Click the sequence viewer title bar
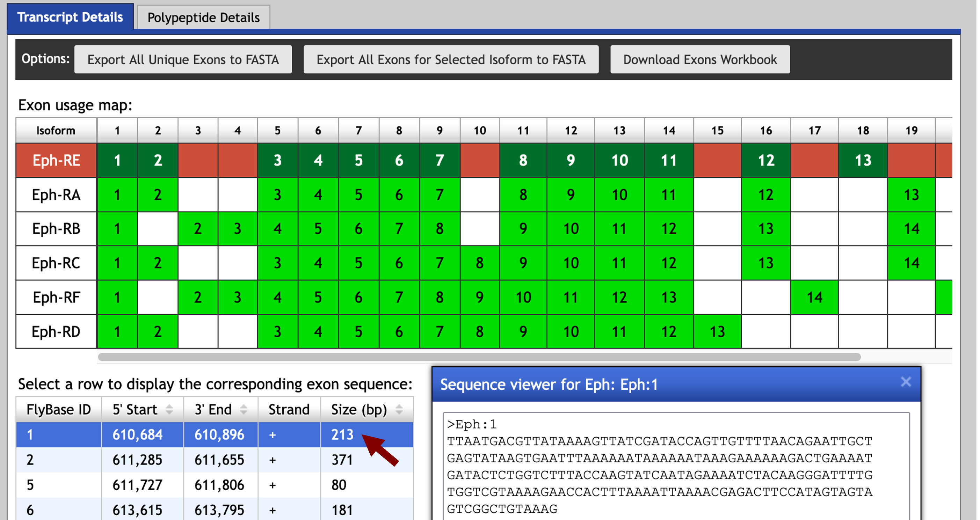This screenshot has height=520, width=980. tap(676, 384)
